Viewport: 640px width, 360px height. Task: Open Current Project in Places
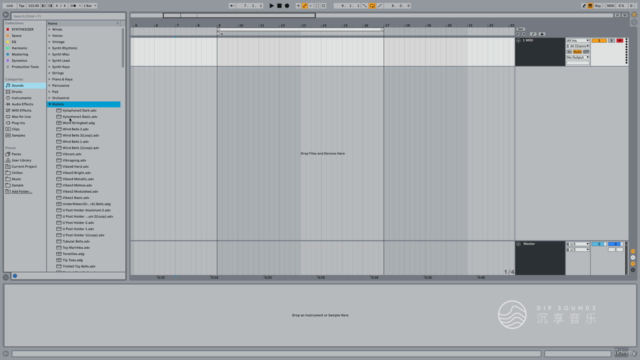point(24,167)
